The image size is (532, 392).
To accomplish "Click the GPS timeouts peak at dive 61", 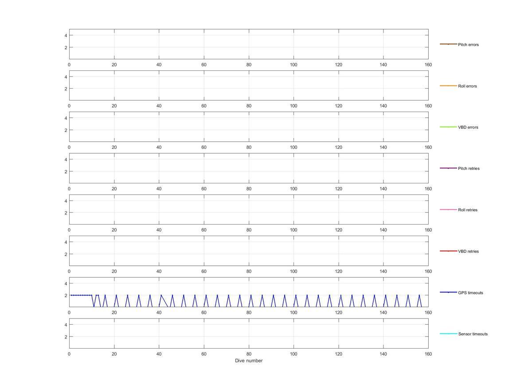I will (206, 295).
